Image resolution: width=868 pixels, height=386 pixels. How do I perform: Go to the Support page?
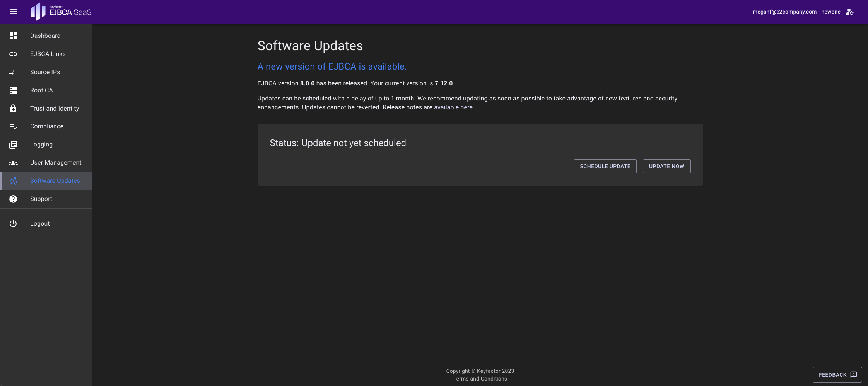click(x=41, y=199)
